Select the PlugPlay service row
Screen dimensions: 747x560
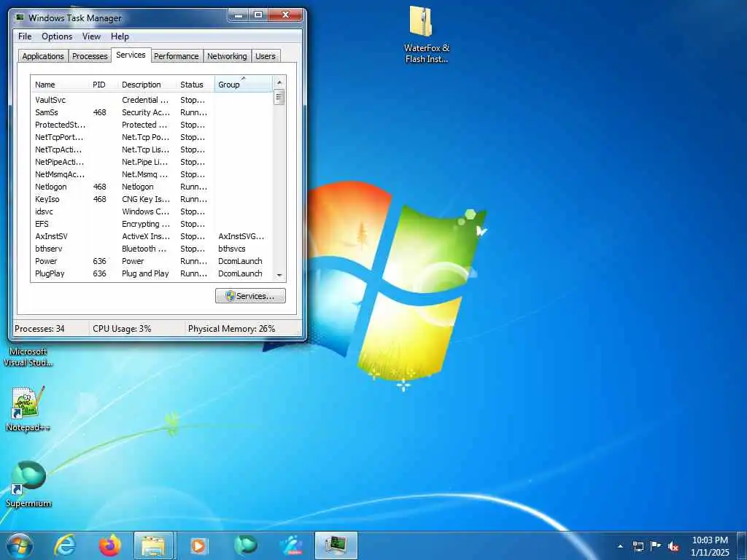152,273
